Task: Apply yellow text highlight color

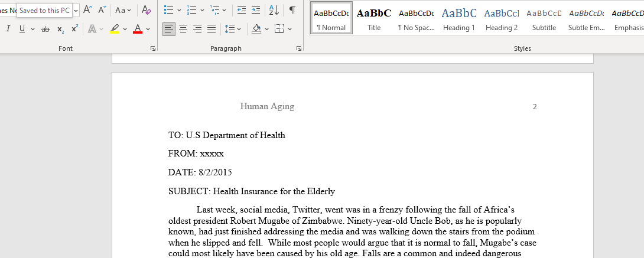Action: (115, 29)
